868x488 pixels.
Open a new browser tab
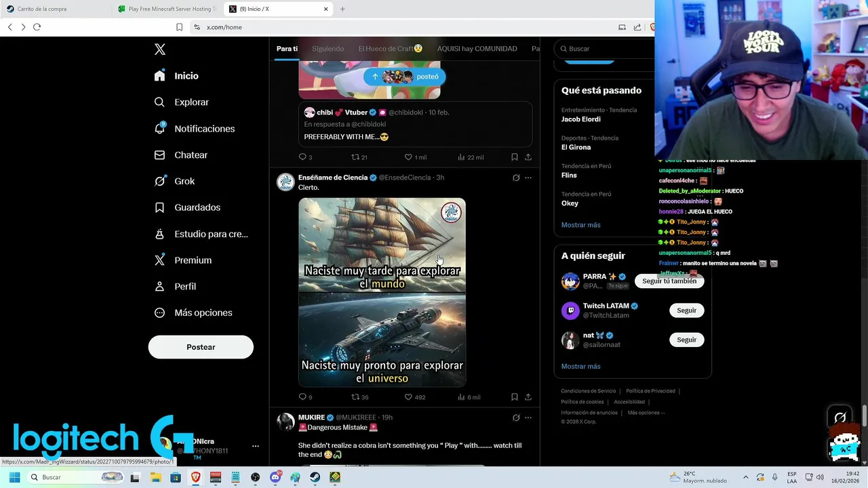coord(342,9)
